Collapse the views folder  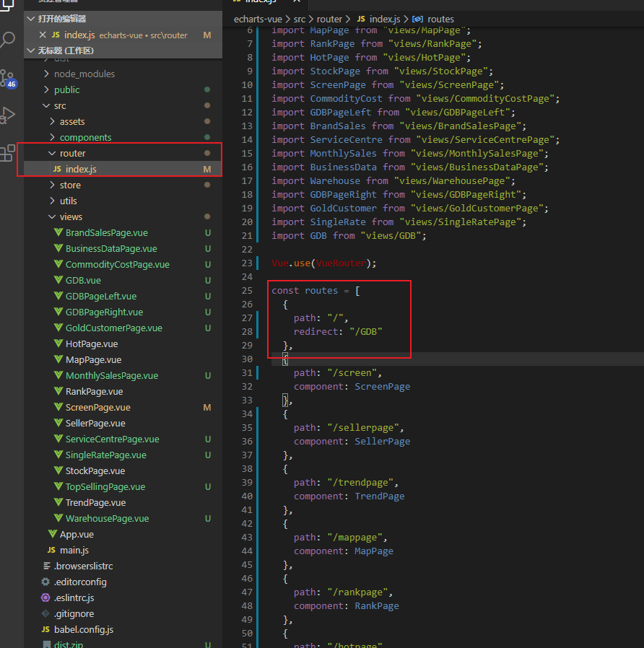click(52, 217)
